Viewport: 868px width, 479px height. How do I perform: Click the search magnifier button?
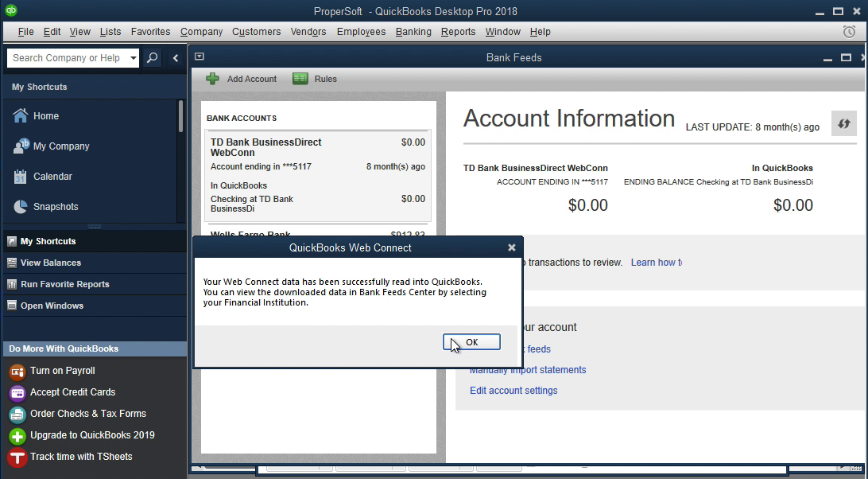click(153, 57)
